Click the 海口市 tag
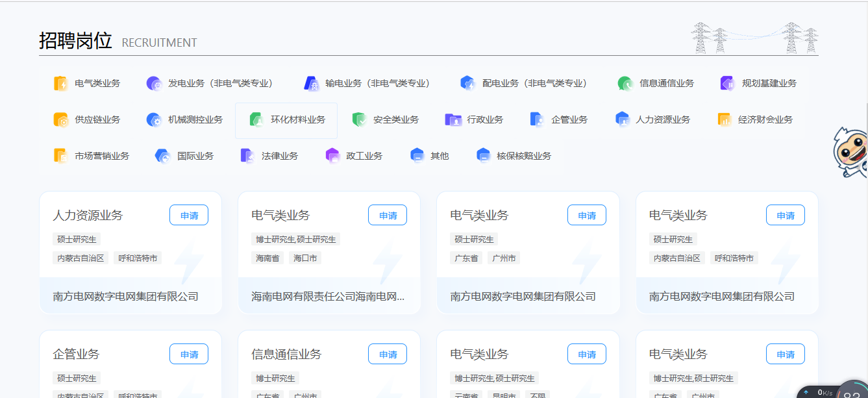 pos(305,258)
